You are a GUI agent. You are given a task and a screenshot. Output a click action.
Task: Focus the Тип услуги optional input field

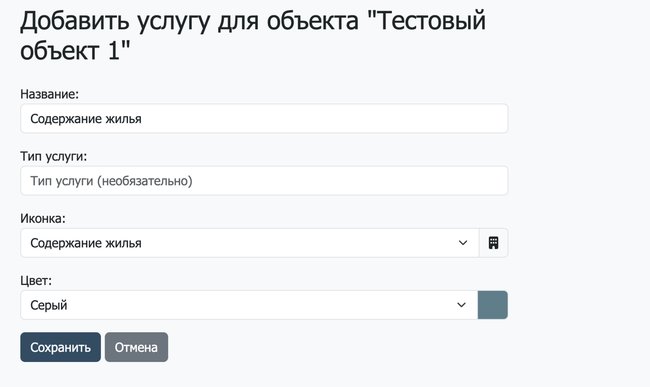point(264,181)
